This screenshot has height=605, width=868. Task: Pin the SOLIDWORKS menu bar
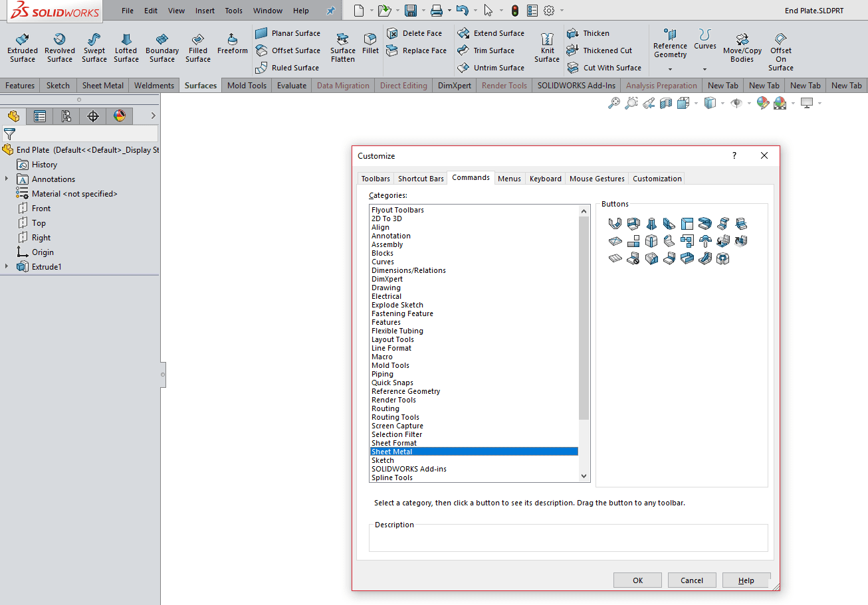(330, 11)
